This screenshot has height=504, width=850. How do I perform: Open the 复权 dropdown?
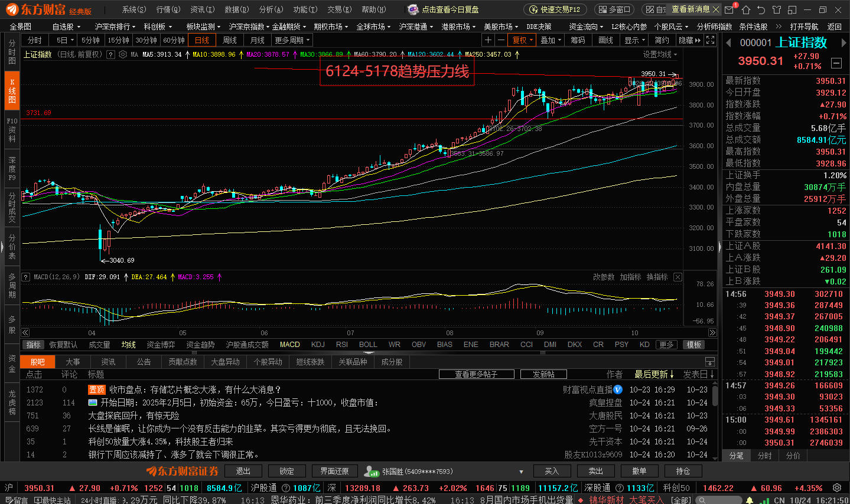[x=523, y=40]
